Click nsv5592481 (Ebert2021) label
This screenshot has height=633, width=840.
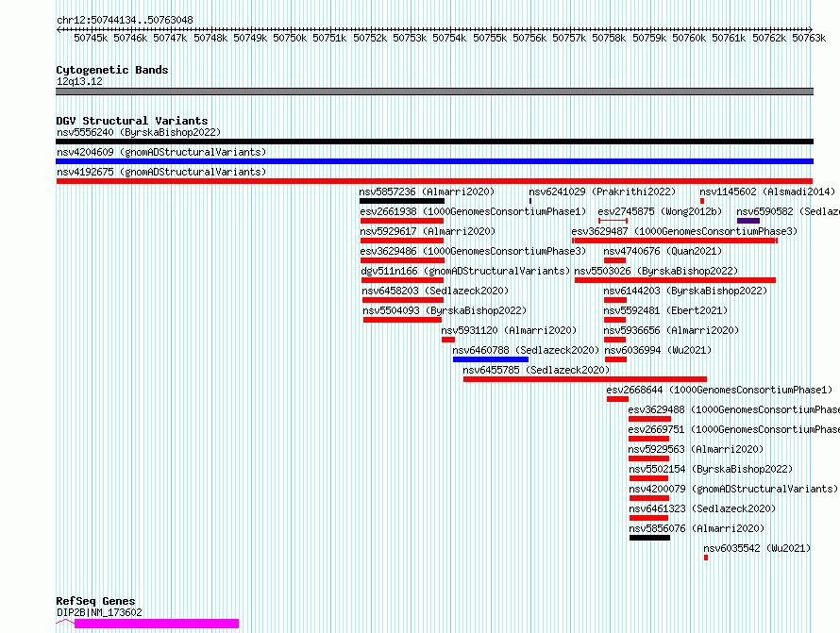665,310
